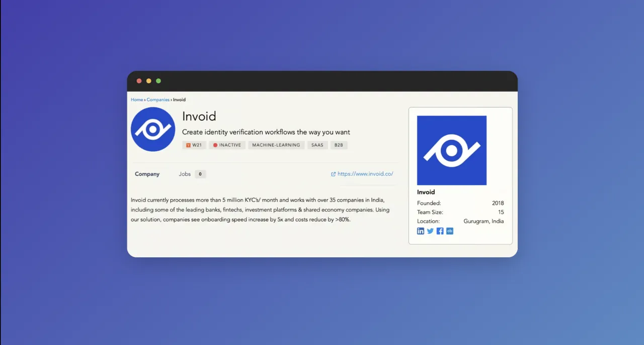Click the tagline 'Create identity verification workflows'

266,132
